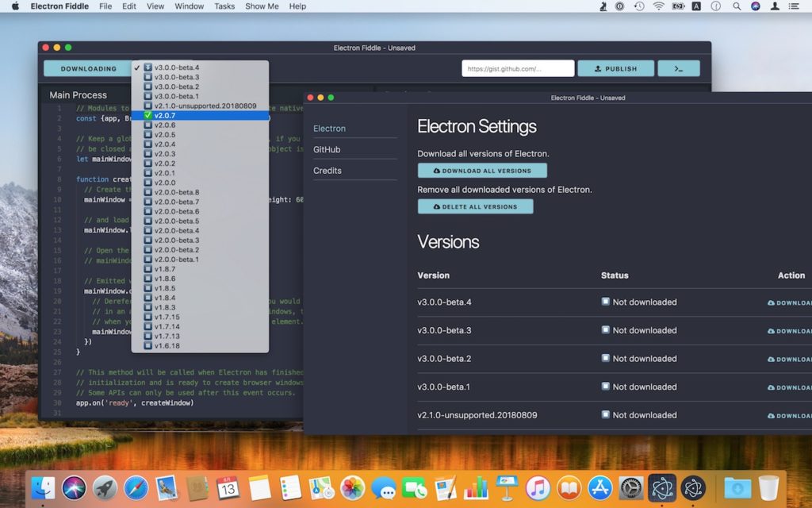Click the Download All Versions button

[482, 171]
